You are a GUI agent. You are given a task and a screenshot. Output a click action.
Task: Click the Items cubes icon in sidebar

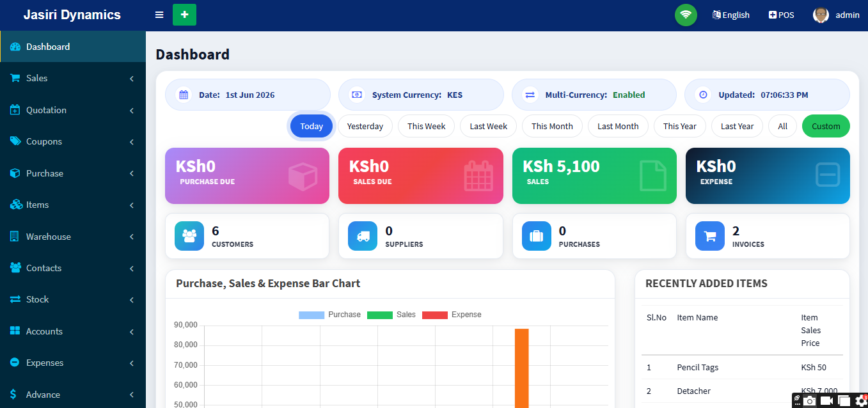pyautogui.click(x=15, y=205)
